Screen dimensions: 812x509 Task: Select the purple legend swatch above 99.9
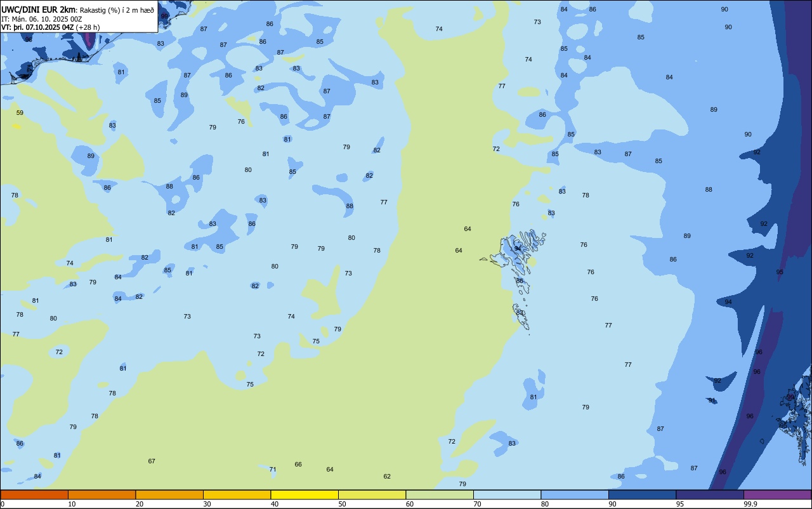tap(777, 494)
